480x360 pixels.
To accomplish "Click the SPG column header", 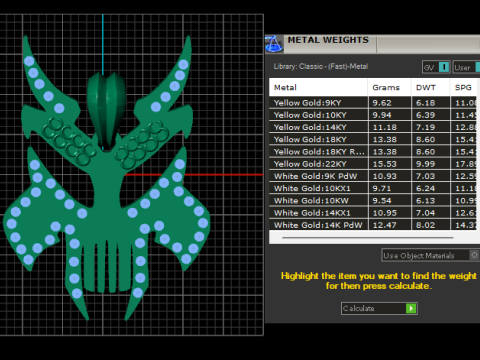I will point(465,87).
